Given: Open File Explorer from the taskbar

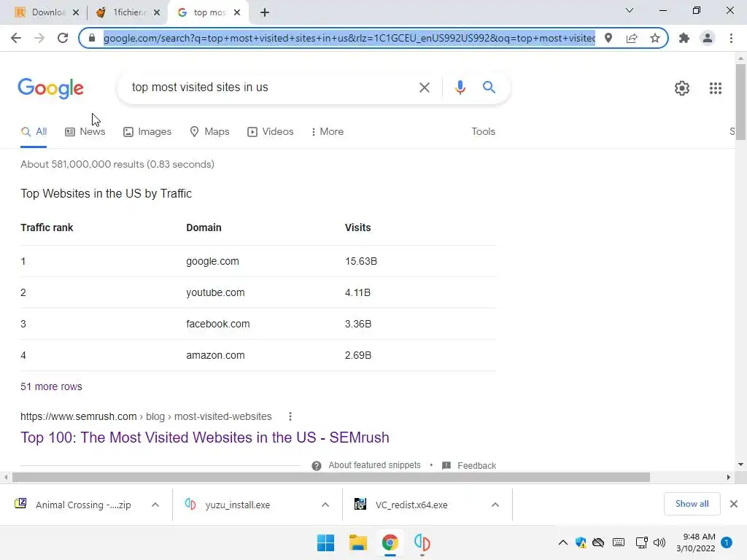Looking at the screenshot, I should 357,542.
